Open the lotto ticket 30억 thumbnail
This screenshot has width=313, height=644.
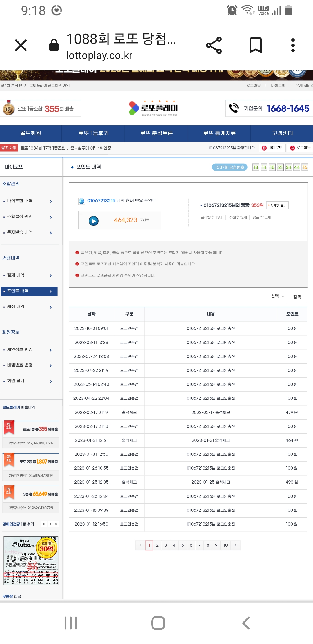tap(31, 560)
